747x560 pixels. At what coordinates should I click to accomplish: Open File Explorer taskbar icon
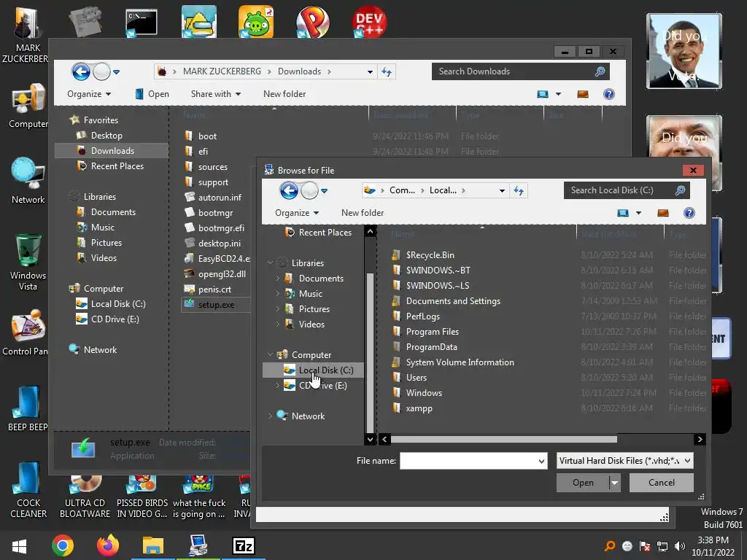[x=153, y=545]
